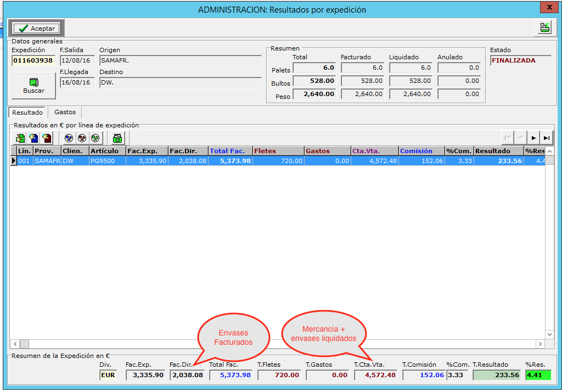
Task: Click the blue shapes circle icon
Action: click(69, 138)
